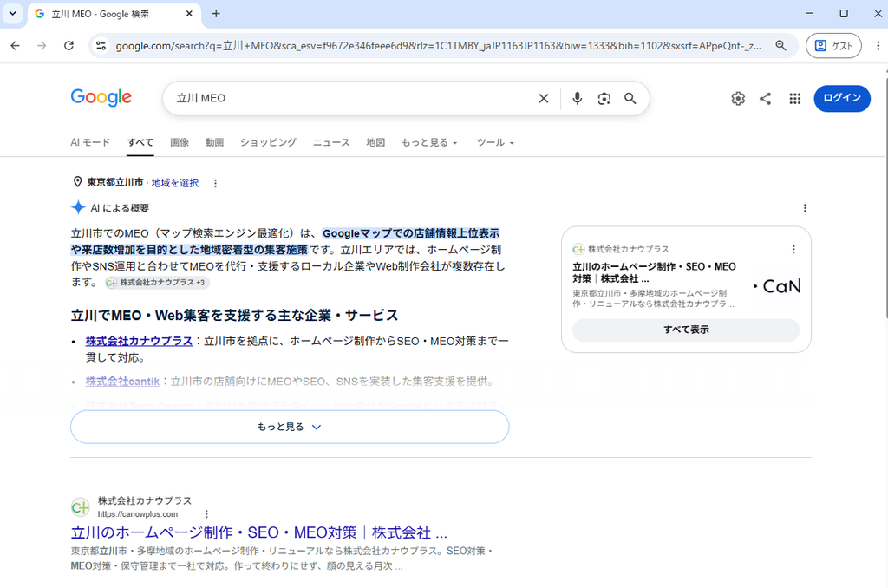Open the ゲスト profile button

833,46
